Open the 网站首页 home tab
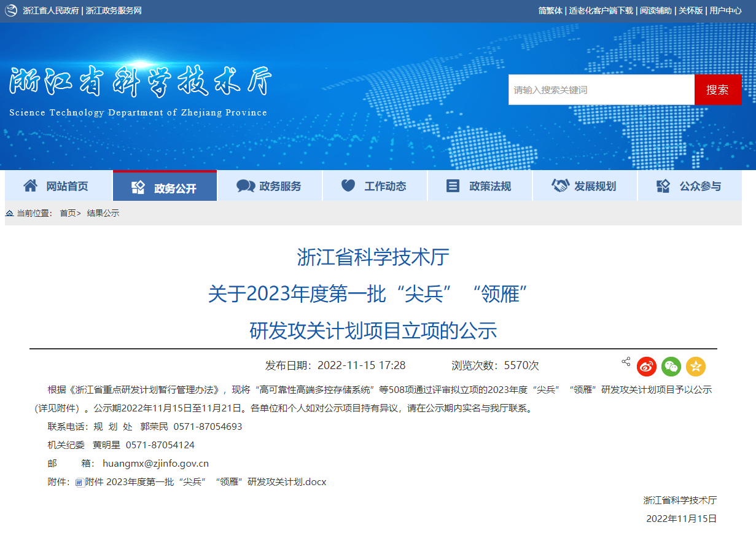The image size is (756, 541). 59,186
